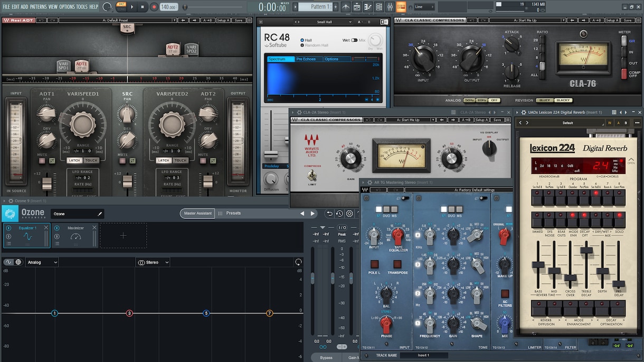This screenshot has width=644, height=362.
Task: Click the highlighted orange FL Studio toolbar icon
Action: [x=401, y=7]
